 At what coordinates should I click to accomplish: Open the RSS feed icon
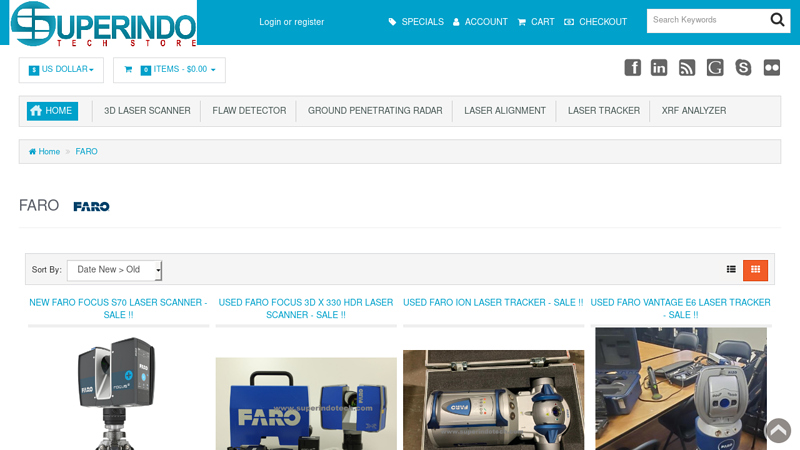click(x=687, y=67)
